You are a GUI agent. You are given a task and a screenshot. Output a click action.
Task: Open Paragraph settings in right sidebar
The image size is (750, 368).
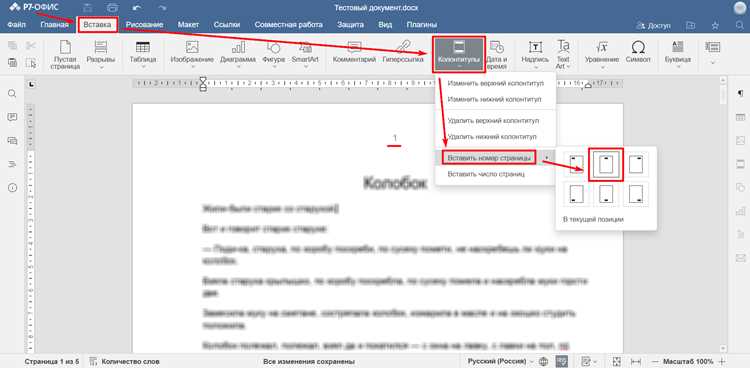point(741,93)
